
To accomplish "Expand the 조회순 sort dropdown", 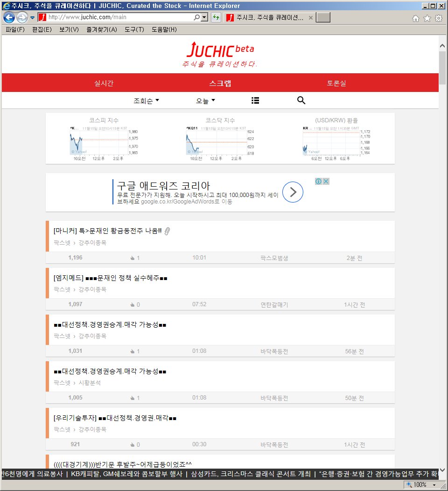I will click(x=146, y=100).
